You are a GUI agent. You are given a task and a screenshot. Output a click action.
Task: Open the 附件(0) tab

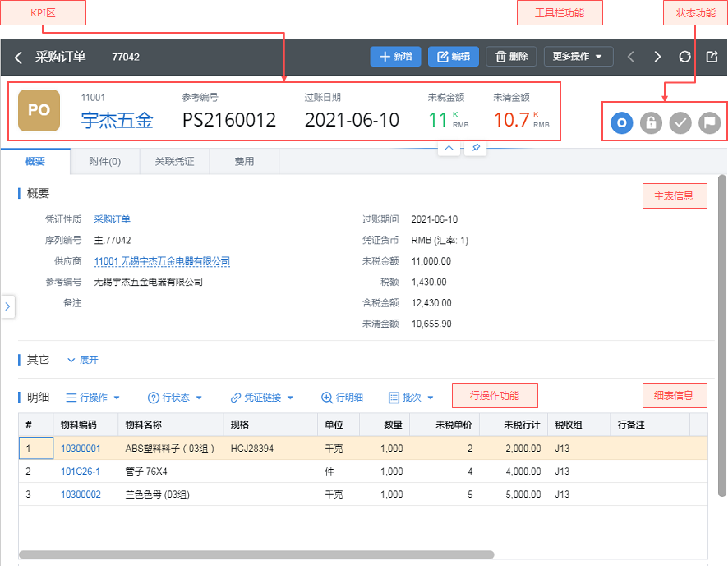[104, 162]
